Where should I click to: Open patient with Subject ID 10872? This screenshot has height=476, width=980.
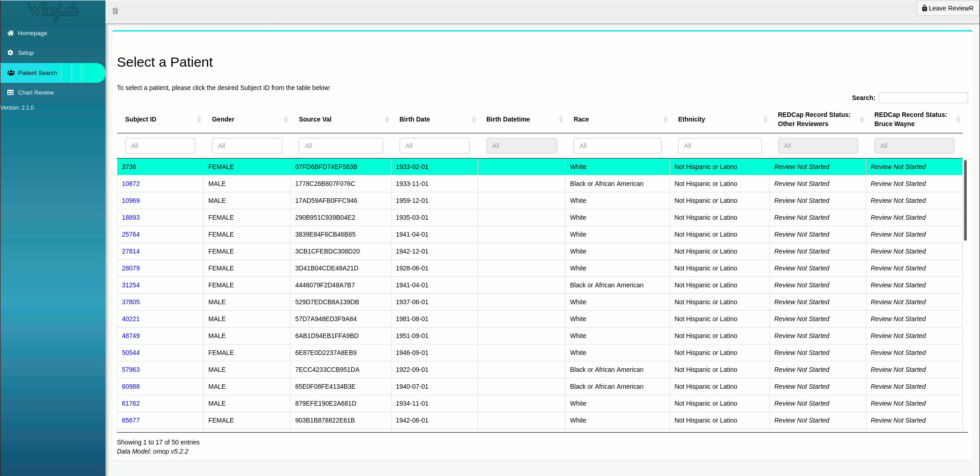click(131, 184)
